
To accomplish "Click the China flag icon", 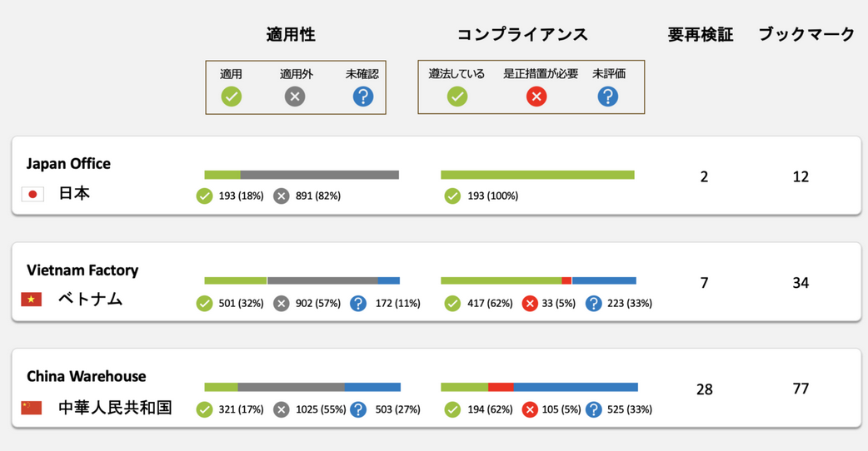I will click(x=32, y=408).
